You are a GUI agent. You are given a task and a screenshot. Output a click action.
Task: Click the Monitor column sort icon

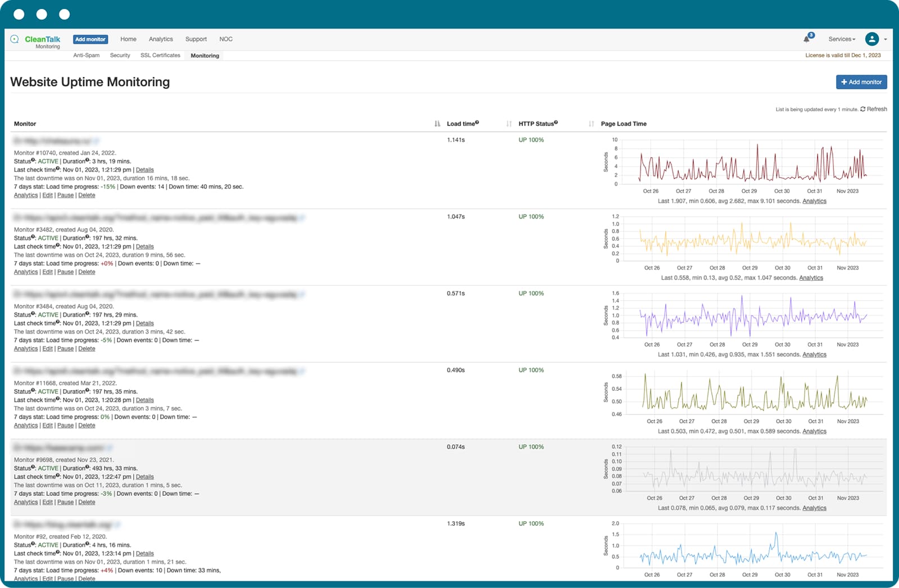point(438,123)
